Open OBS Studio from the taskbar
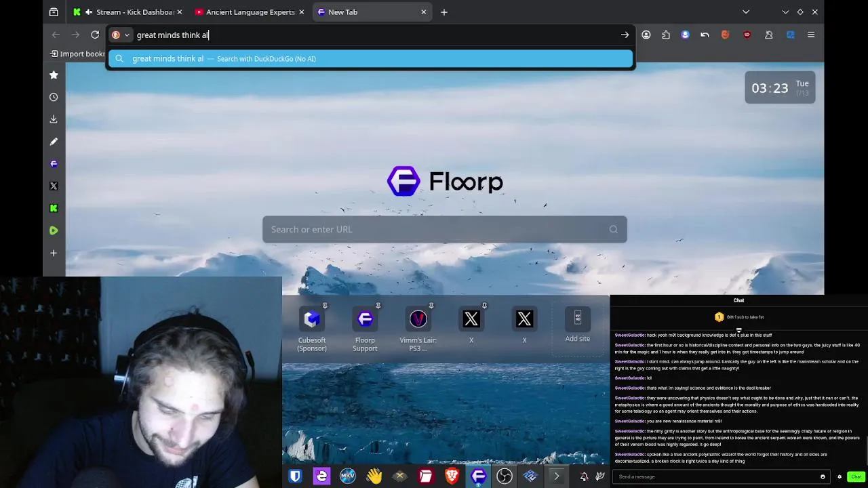This screenshot has width=868, height=488. click(x=504, y=476)
